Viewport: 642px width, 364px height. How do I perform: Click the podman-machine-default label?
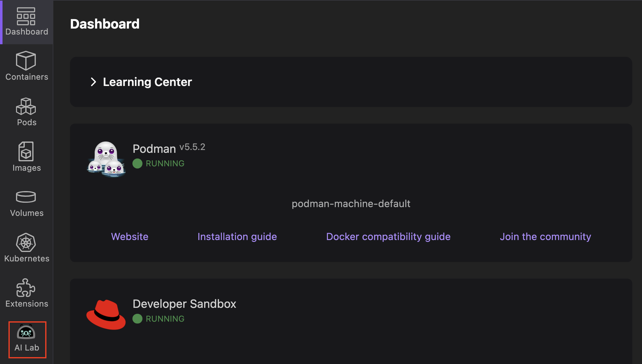point(351,204)
